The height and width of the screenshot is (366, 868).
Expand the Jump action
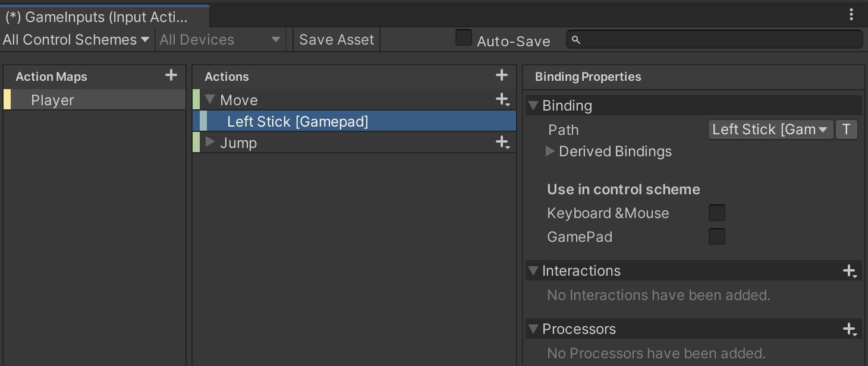pyautogui.click(x=210, y=142)
